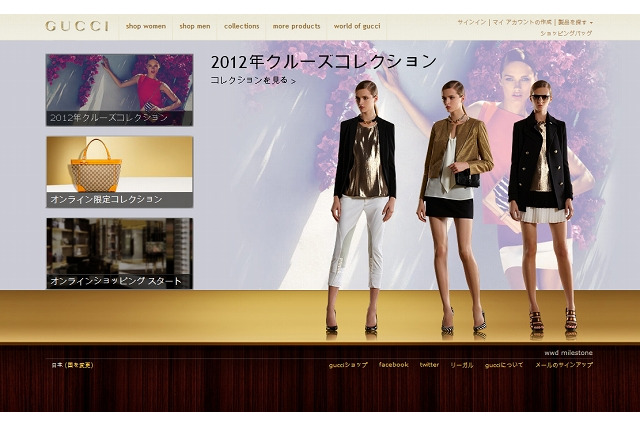Open the オンラインショッピング スタート thumbnail
Screen dimensions: 640x426
[120, 253]
